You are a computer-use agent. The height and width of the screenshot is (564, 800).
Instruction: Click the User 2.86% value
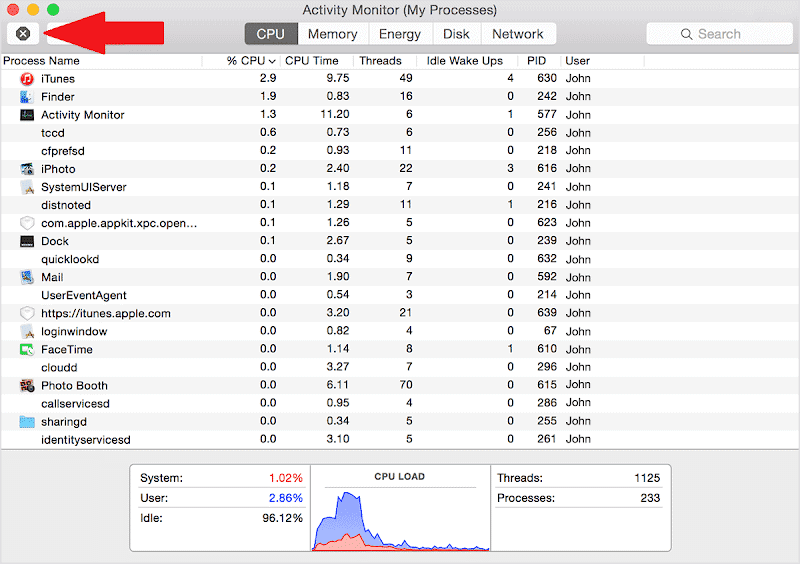(x=286, y=498)
